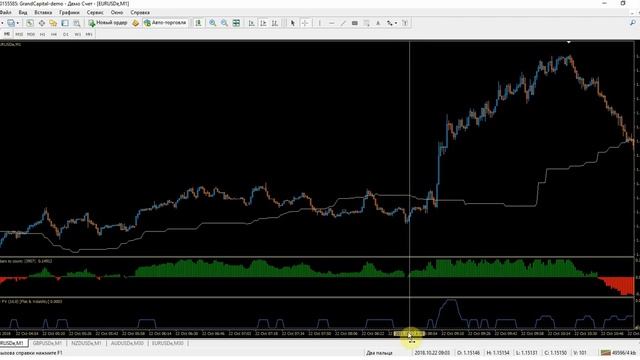Open the search magnifier icon
This screenshot has width=640, height=360.
[633, 23]
